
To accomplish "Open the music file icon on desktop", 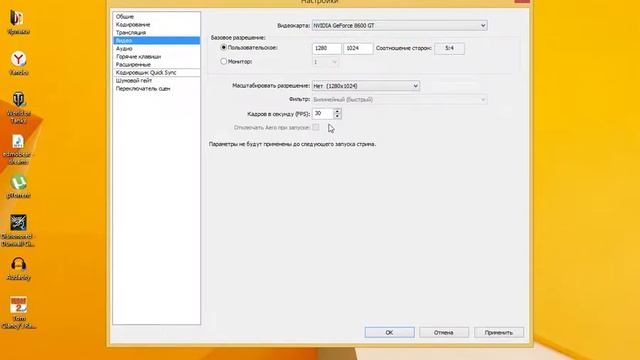I will coord(18,149).
